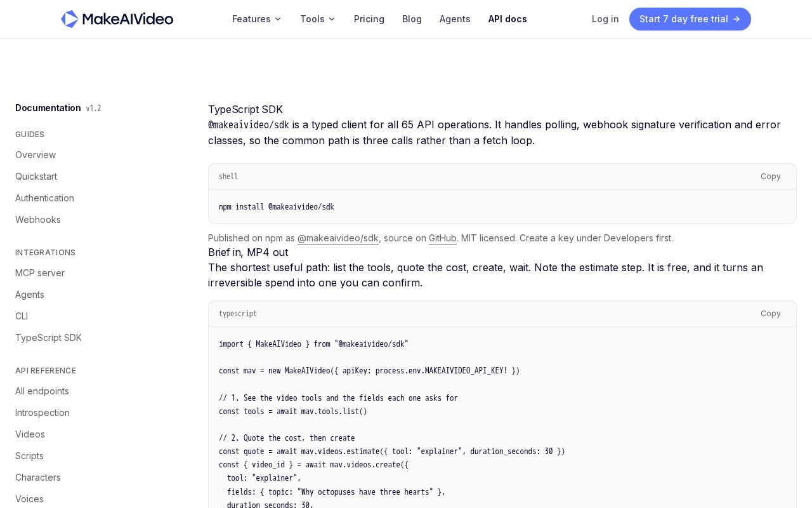The height and width of the screenshot is (508, 812).
Task: Open the Webhooks guide
Action: [x=38, y=220]
